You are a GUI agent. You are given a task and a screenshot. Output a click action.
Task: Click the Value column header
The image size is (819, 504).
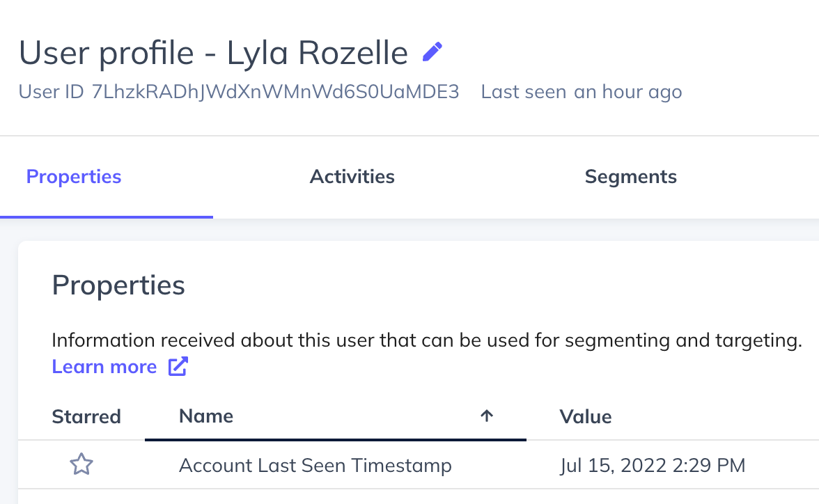586,417
